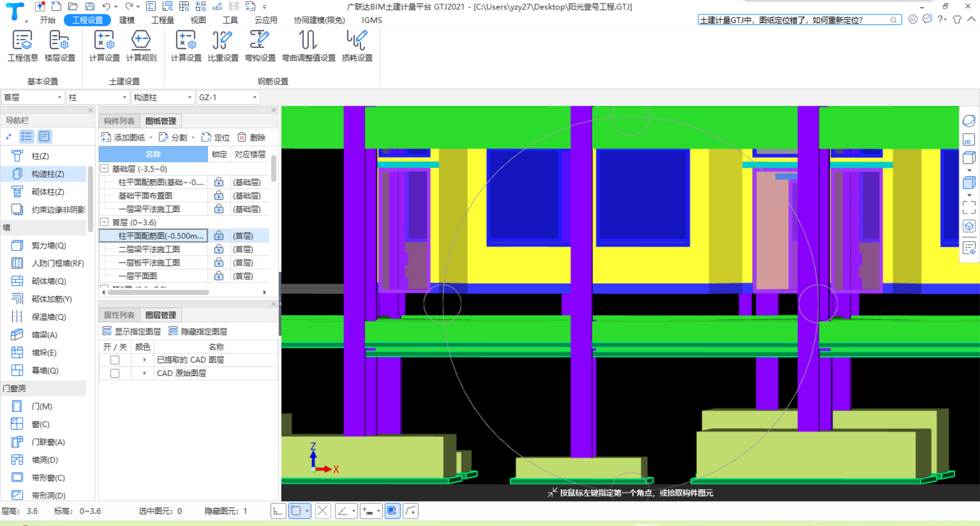The height and width of the screenshot is (526, 980).
Task: Open the 建模 ribbon tab
Action: tap(127, 20)
